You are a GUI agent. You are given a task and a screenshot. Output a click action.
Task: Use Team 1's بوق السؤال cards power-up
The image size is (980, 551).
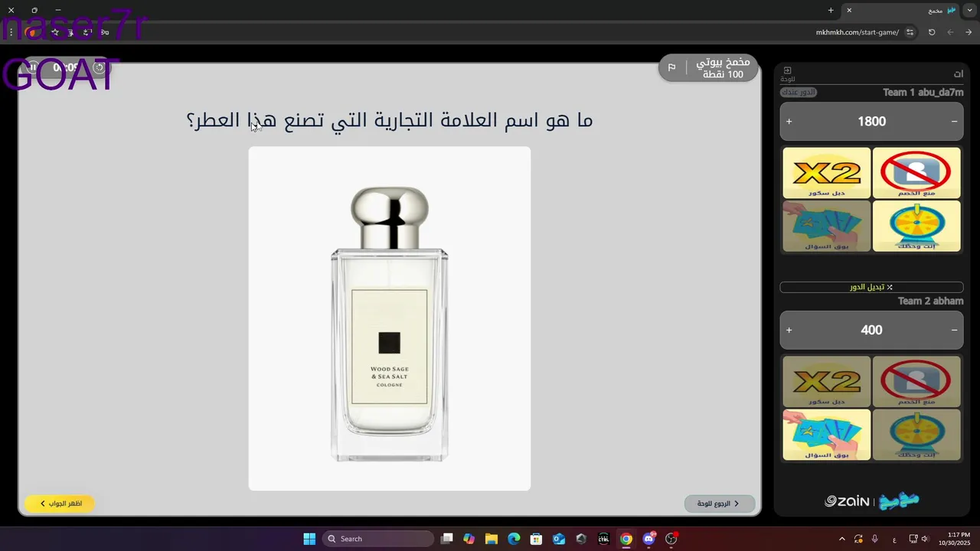click(827, 226)
